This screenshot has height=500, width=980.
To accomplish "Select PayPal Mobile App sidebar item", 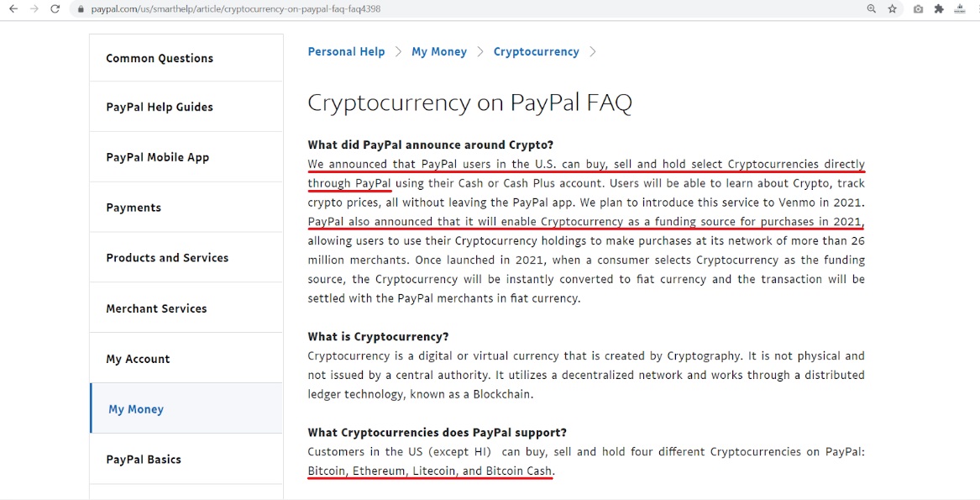I will click(x=158, y=157).
